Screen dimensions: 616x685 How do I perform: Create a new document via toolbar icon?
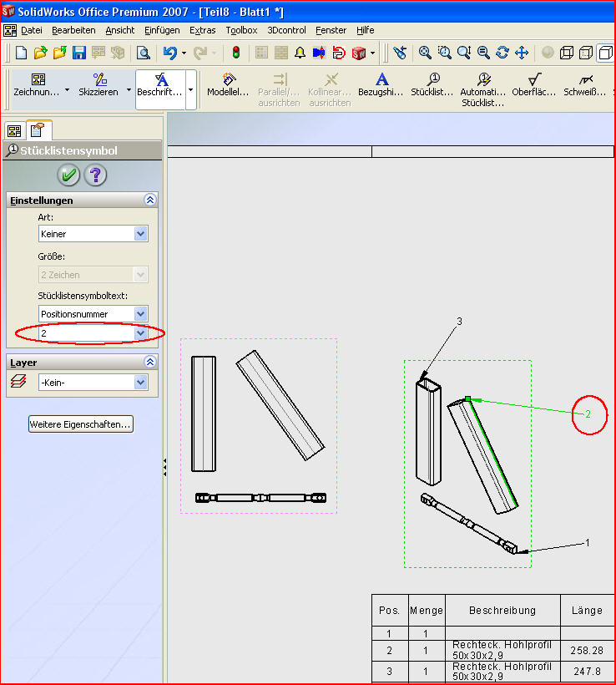point(21,53)
